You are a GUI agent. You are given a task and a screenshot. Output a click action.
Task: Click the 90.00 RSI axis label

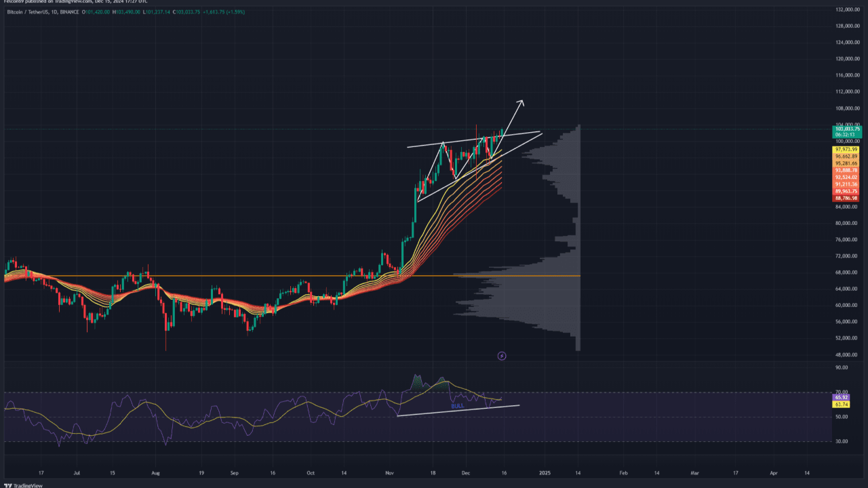pos(841,367)
